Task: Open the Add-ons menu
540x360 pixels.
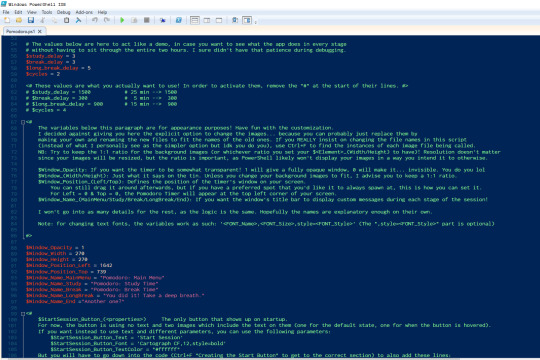Action: [84, 12]
